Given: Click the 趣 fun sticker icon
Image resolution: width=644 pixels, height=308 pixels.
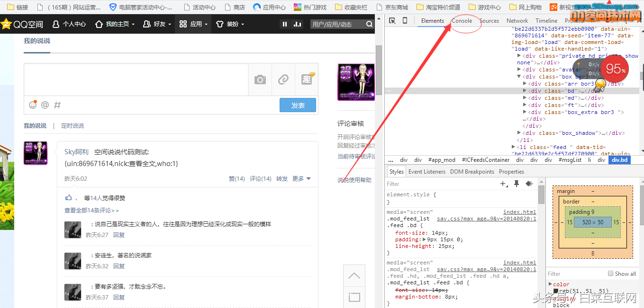Looking at the screenshot, I should pos(307,79).
